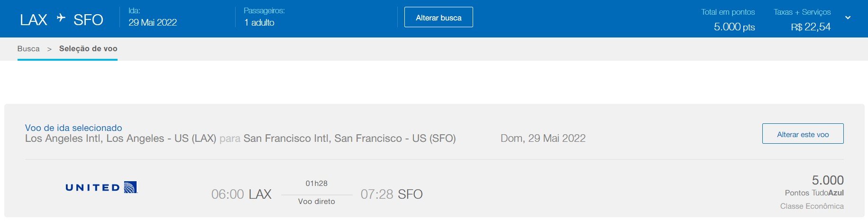This screenshot has width=868, height=222.
Task: Click the United airline logo
Action: (101, 187)
